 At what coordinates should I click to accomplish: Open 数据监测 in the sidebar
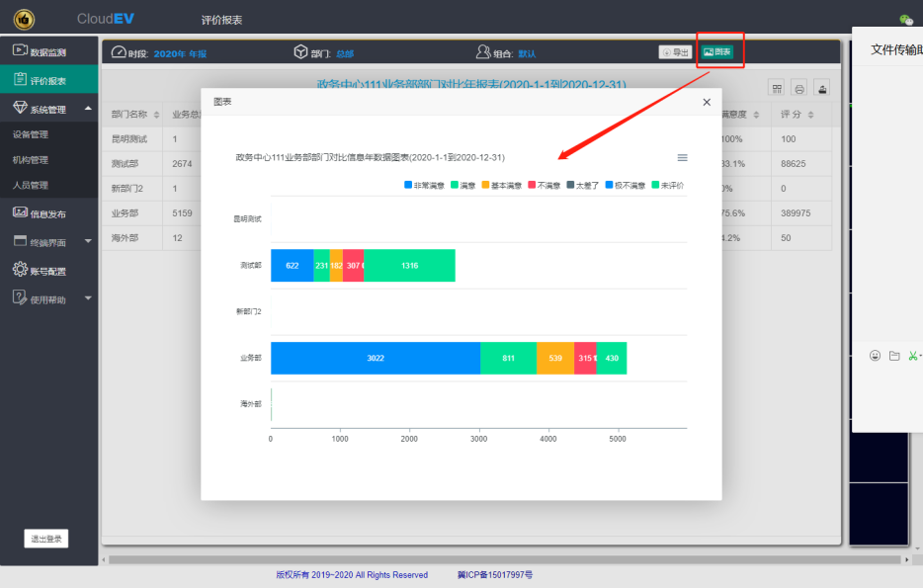click(x=48, y=51)
